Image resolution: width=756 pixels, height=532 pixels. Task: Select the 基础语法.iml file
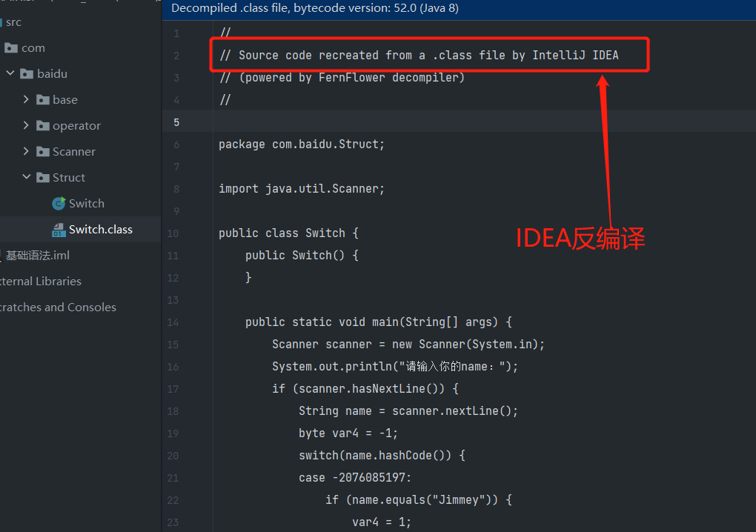[38, 256]
